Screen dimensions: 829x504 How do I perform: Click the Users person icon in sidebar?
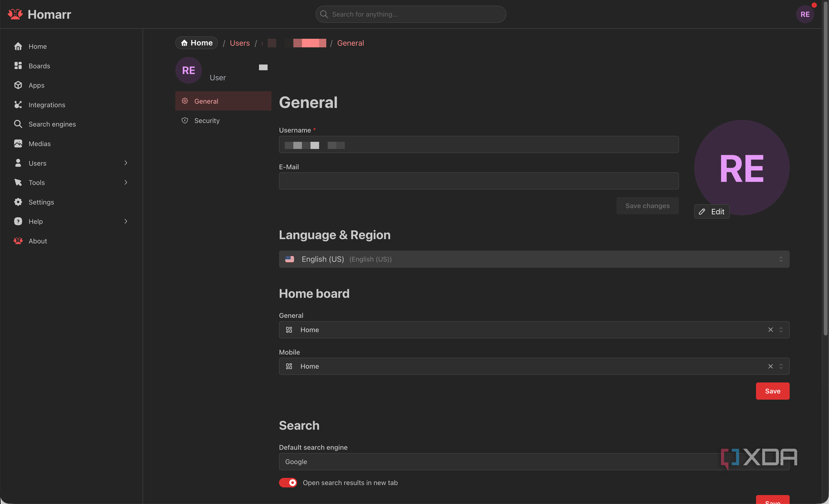pos(18,163)
